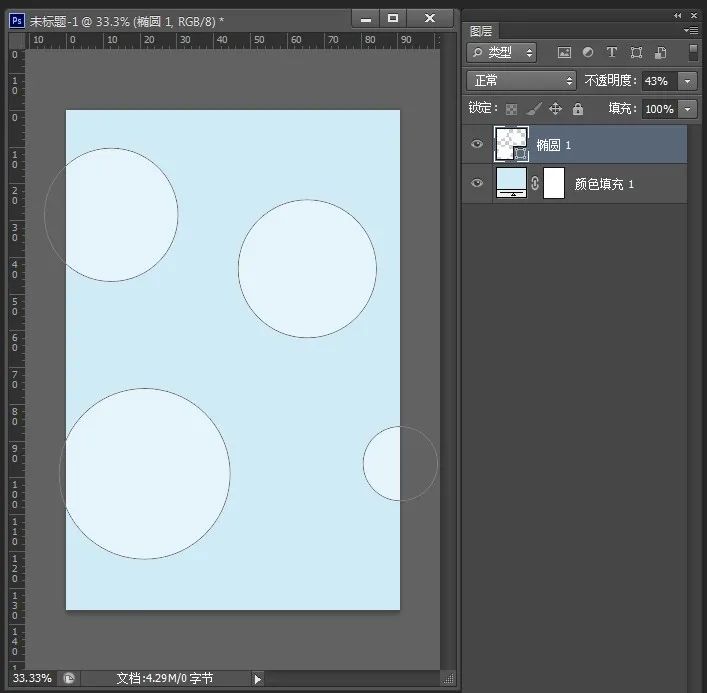The width and height of the screenshot is (707, 693).
Task: Lock image pixels brush icon
Action: tap(534, 109)
